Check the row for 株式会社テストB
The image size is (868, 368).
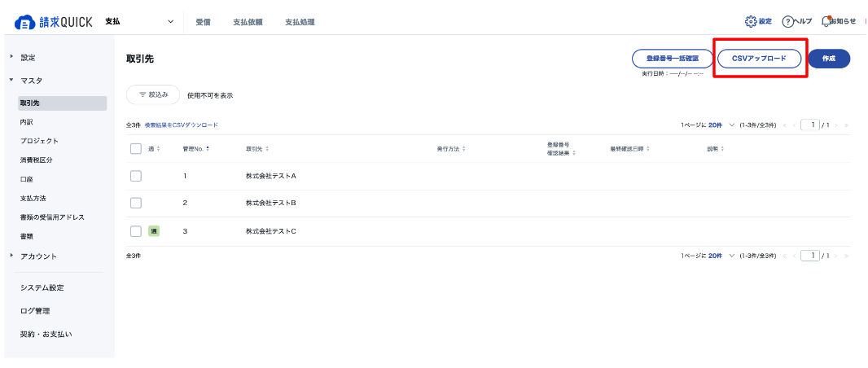tap(136, 203)
